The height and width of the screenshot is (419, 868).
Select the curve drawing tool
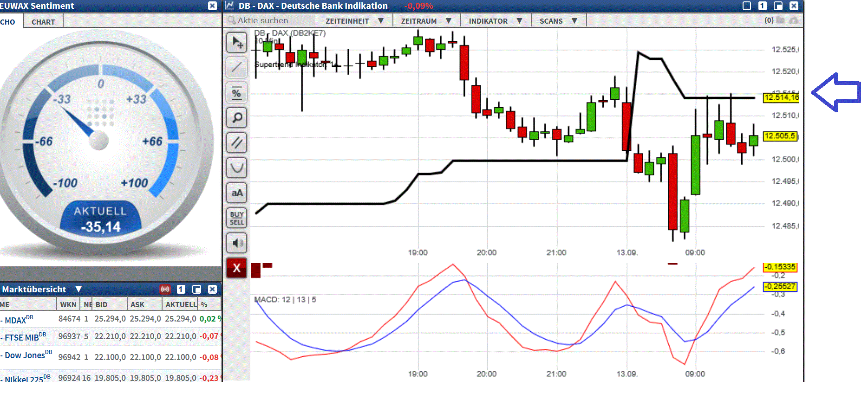[237, 168]
